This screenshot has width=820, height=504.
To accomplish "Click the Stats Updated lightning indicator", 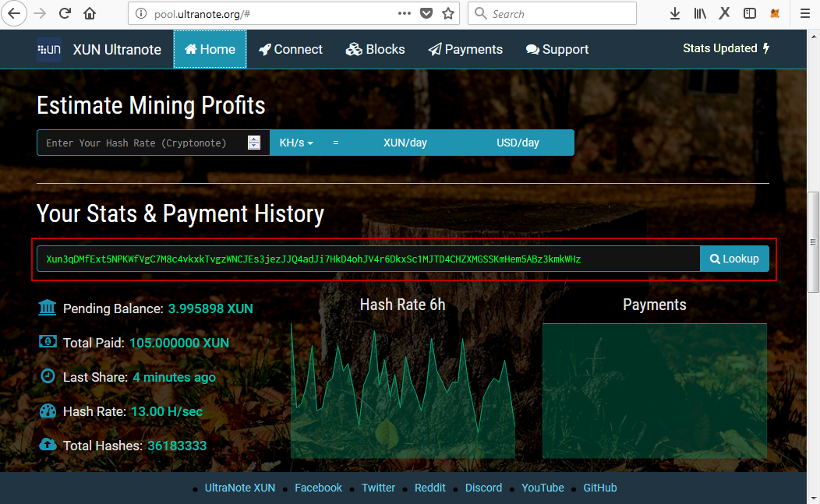I will (726, 48).
